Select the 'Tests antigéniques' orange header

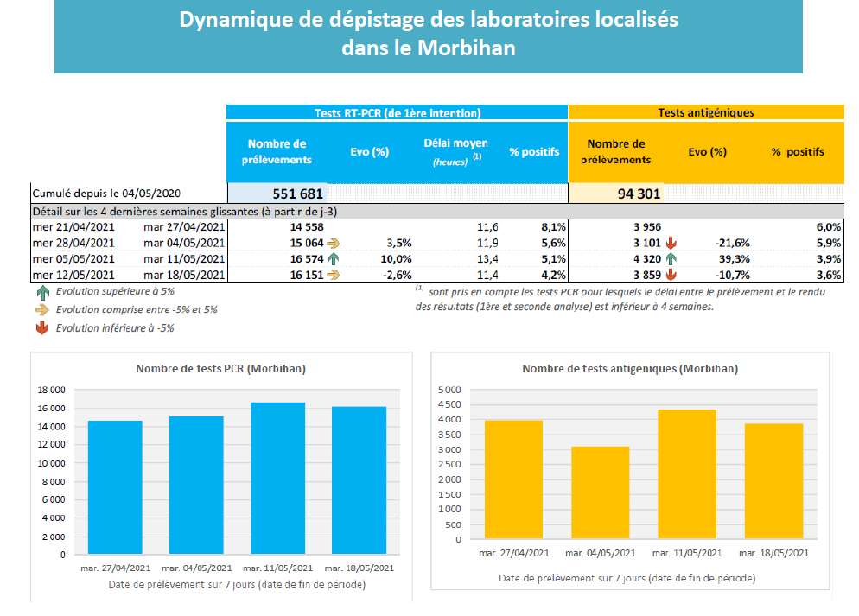(x=705, y=112)
